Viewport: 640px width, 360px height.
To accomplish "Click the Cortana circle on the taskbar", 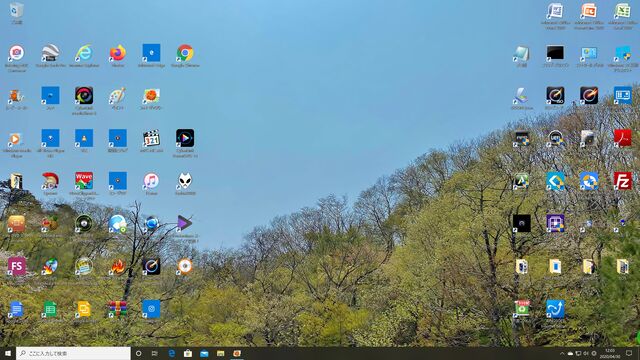I will pos(138,353).
